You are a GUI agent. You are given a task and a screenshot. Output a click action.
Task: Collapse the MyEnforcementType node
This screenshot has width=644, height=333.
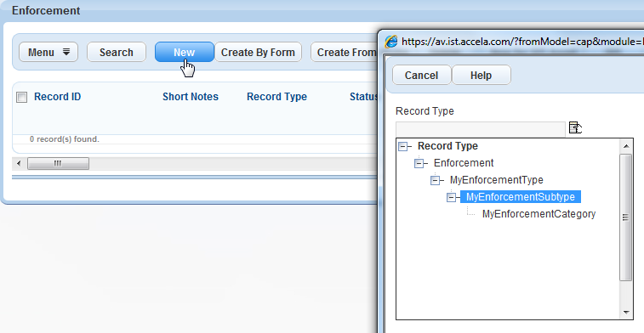coord(436,180)
